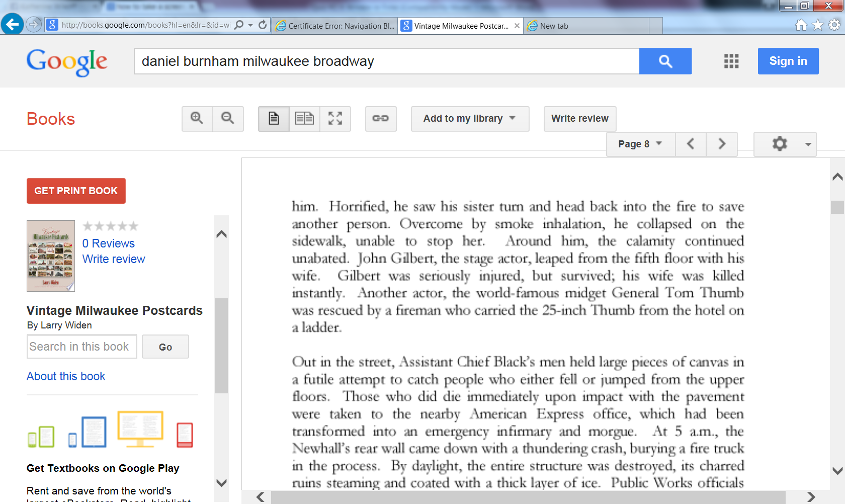Click the Search in this book field

[x=81, y=347]
